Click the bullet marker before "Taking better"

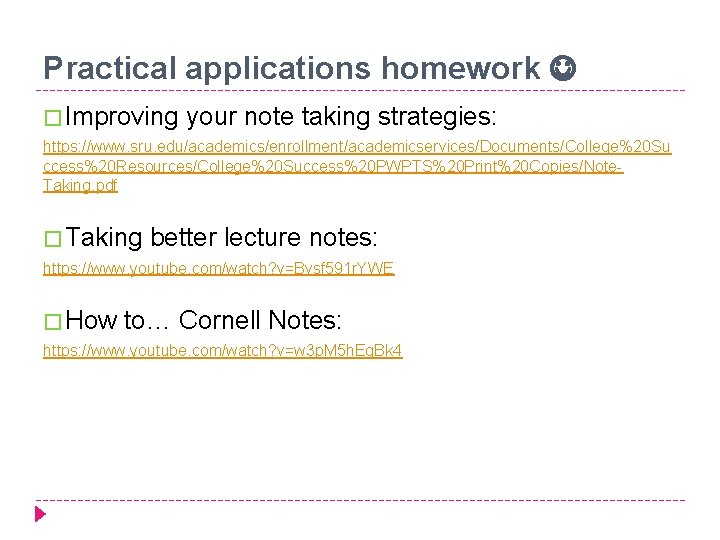click(x=53, y=238)
